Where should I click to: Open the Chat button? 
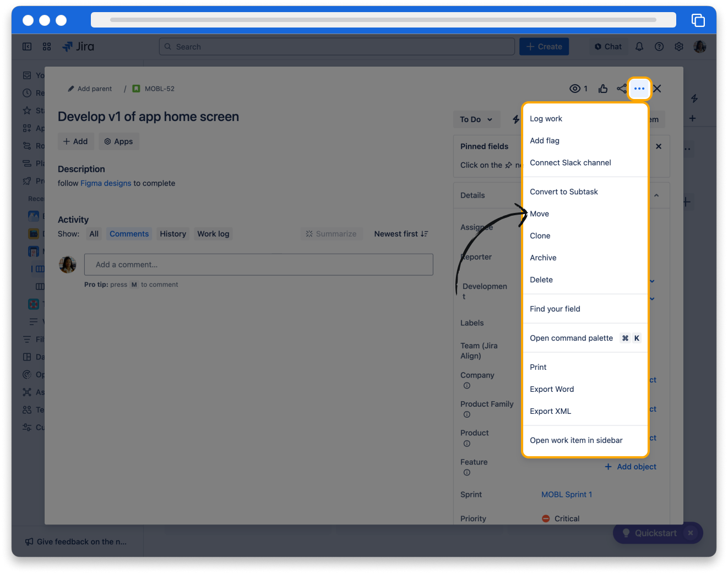tap(608, 47)
